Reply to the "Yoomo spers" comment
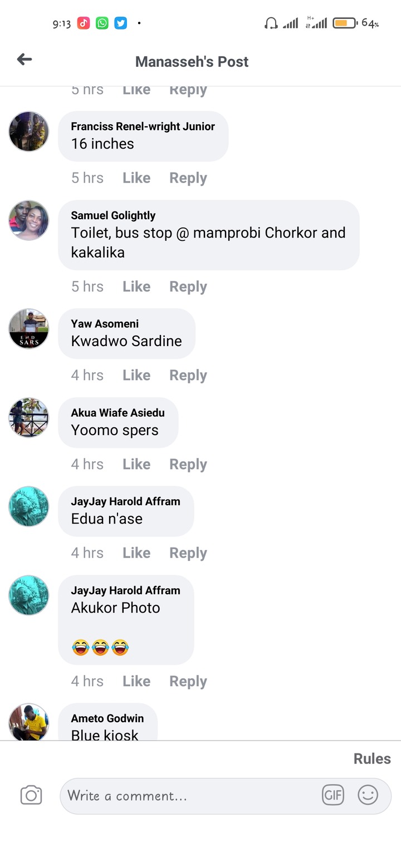The image size is (401, 868). coord(188,465)
